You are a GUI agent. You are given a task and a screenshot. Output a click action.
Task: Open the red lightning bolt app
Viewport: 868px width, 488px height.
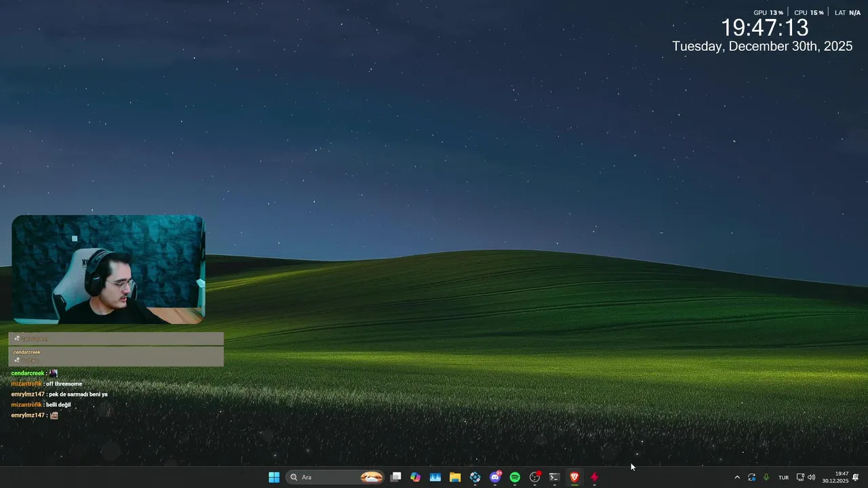pos(594,477)
